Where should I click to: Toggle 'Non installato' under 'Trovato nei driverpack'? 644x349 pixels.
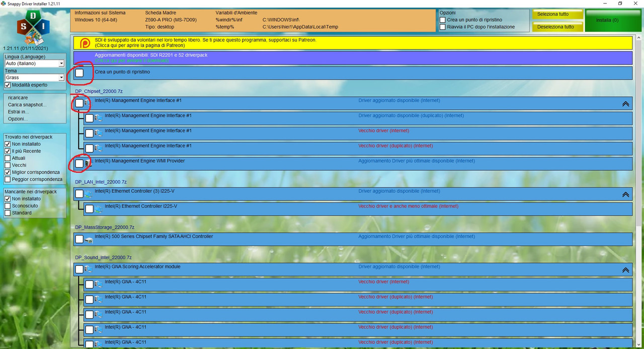pyautogui.click(x=8, y=144)
